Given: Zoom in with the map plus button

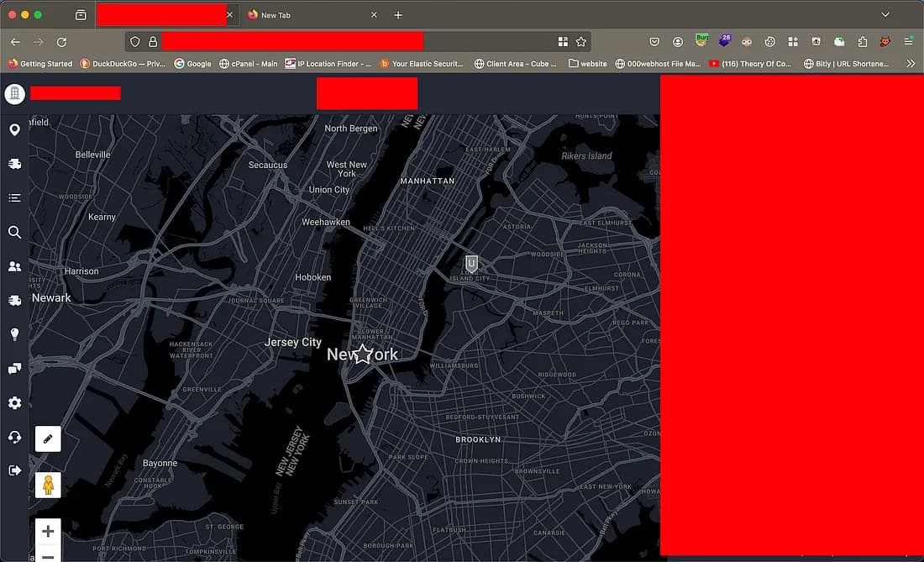Looking at the screenshot, I should tap(48, 531).
